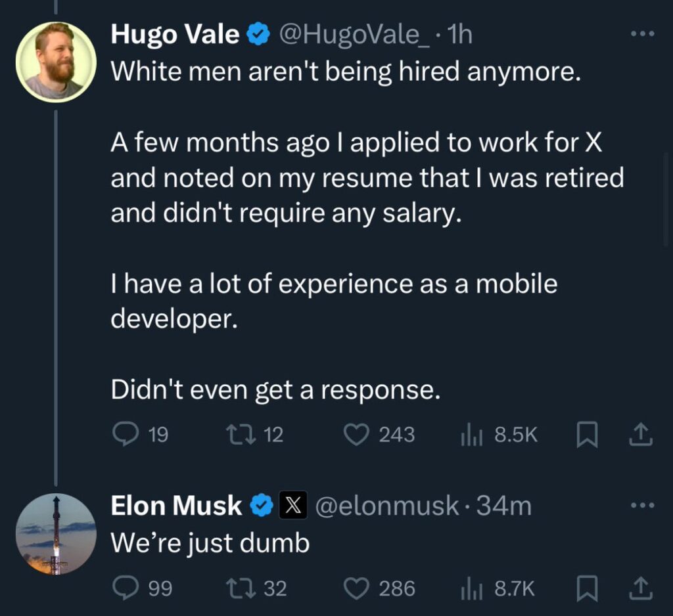Click the repost icon under Elon Musk's reply

241,588
